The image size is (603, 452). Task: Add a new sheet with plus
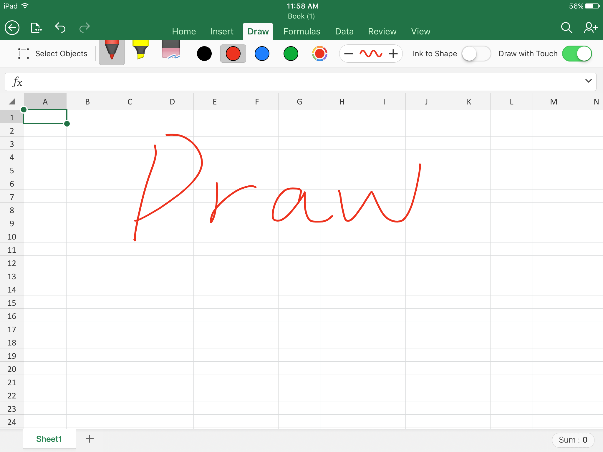[89, 439]
